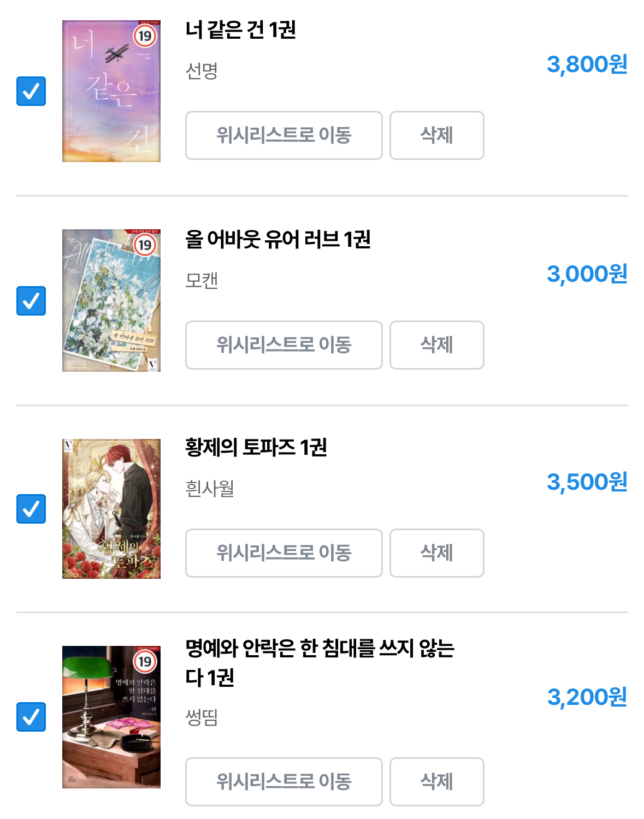
Task: Delete the 썽띰 book from cart
Action: 437,782
